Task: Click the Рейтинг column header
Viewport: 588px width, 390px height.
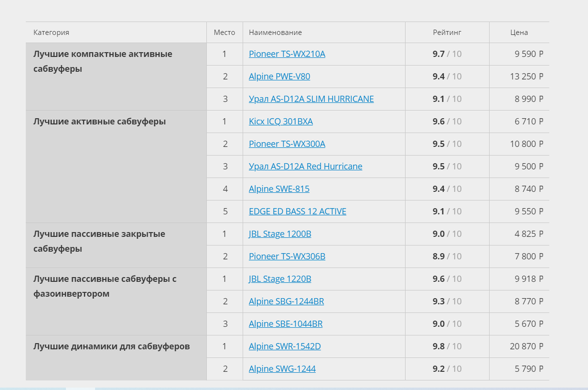Action: 447,32
